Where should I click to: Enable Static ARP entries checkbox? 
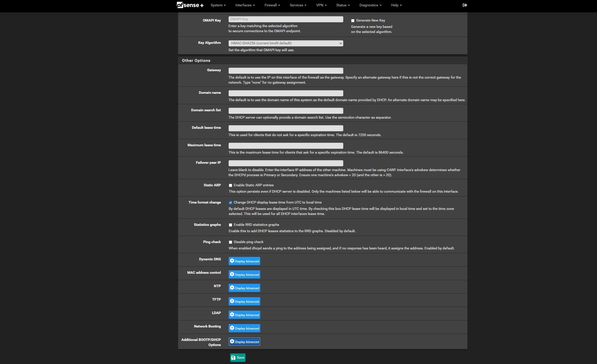(x=230, y=185)
